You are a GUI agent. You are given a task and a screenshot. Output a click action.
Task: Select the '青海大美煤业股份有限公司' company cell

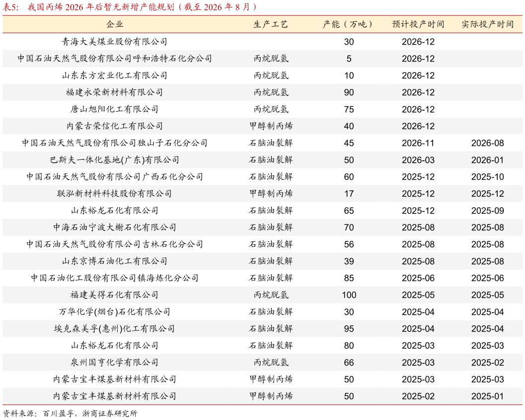pos(115,42)
